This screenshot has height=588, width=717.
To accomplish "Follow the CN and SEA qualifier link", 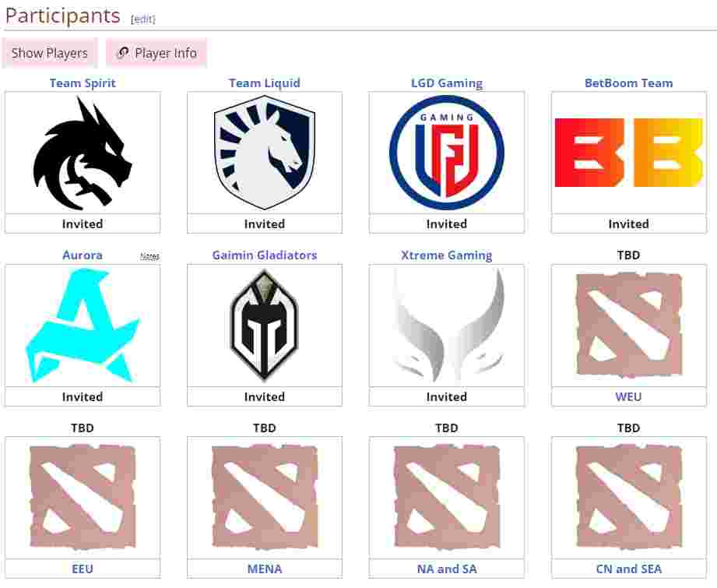I will tap(629, 569).
